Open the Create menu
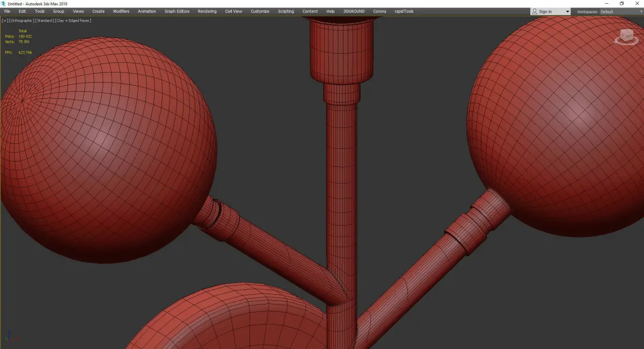Screen dimensions: 644x349 point(98,11)
